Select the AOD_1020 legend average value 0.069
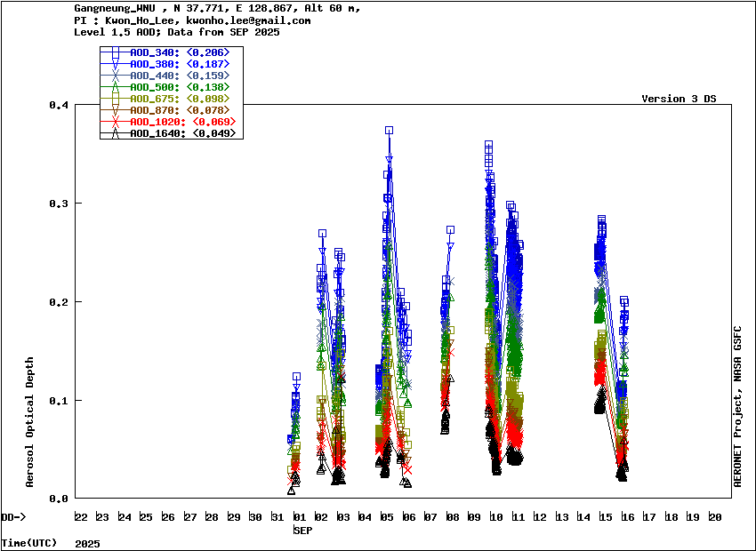The width and height of the screenshot is (756, 551). [213, 122]
